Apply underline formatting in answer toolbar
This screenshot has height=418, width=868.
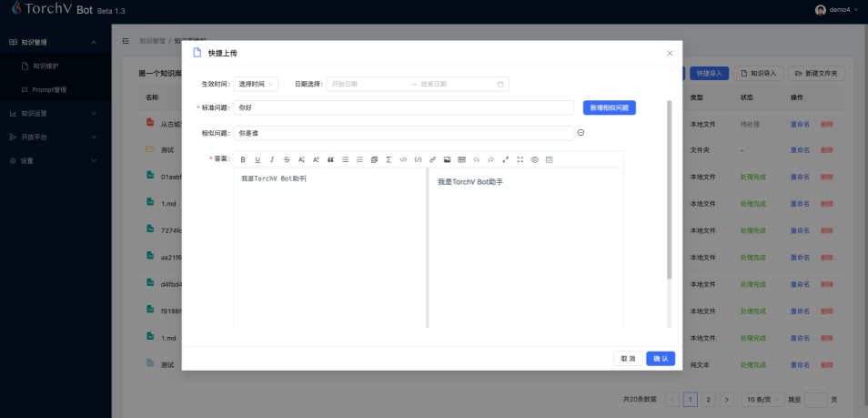click(257, 159)
